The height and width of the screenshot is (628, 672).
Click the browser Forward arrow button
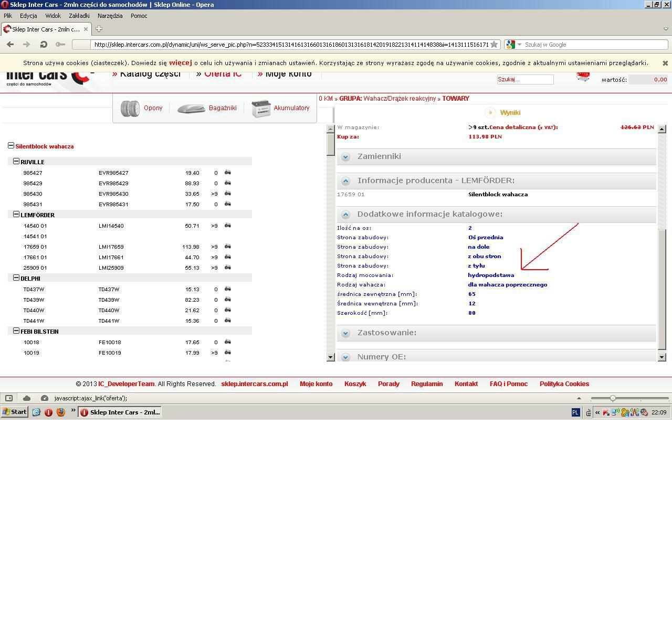(x=26, y=45)
